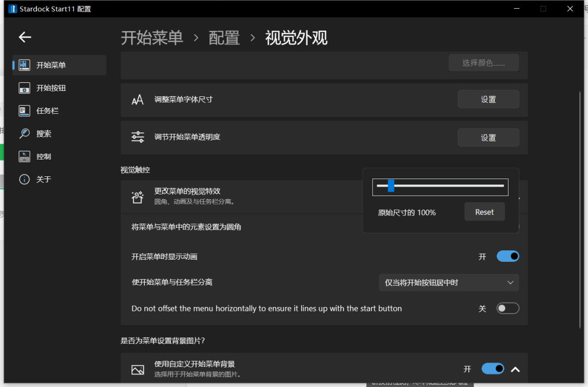Click the 选择颜色 button

pos(483,63)
